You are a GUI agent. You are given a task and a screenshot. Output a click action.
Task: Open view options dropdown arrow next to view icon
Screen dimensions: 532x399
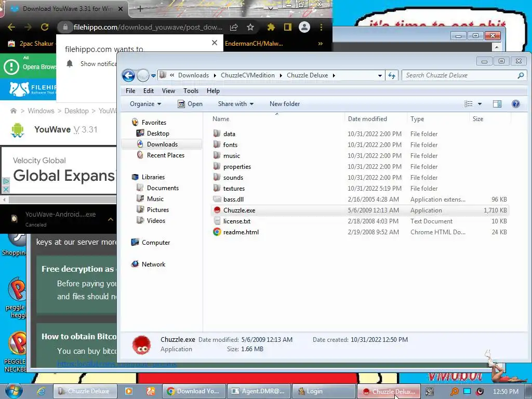(x=480, y=104)
